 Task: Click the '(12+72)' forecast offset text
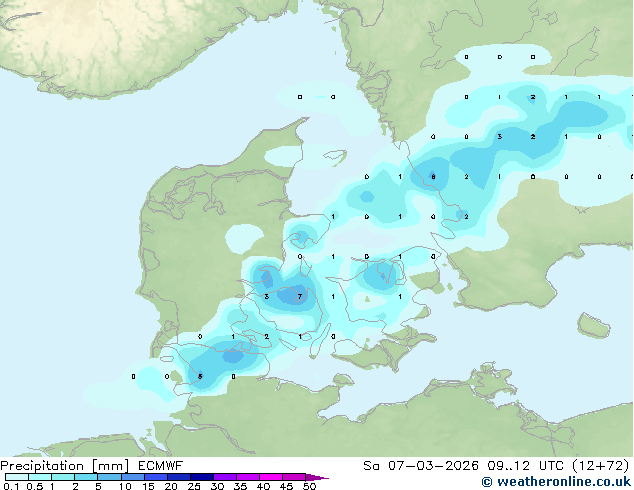(601, 466)
